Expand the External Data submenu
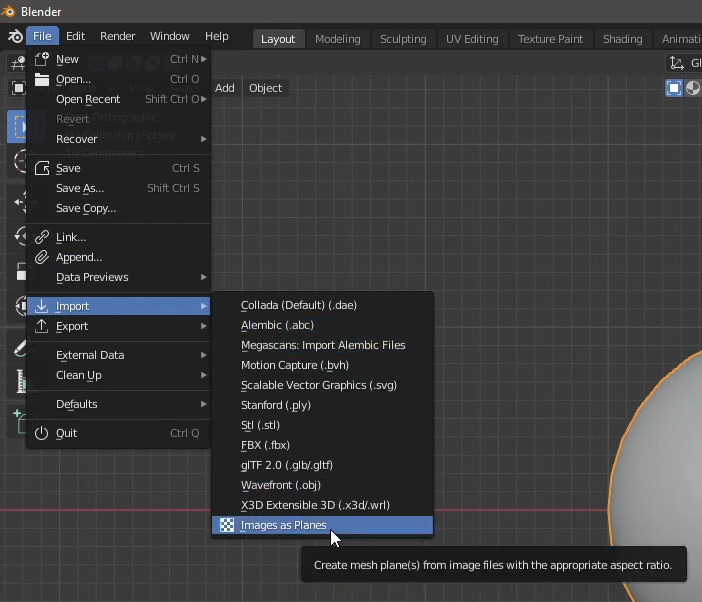The width and height of the screenshot is (702, 602). pos(204,355)
